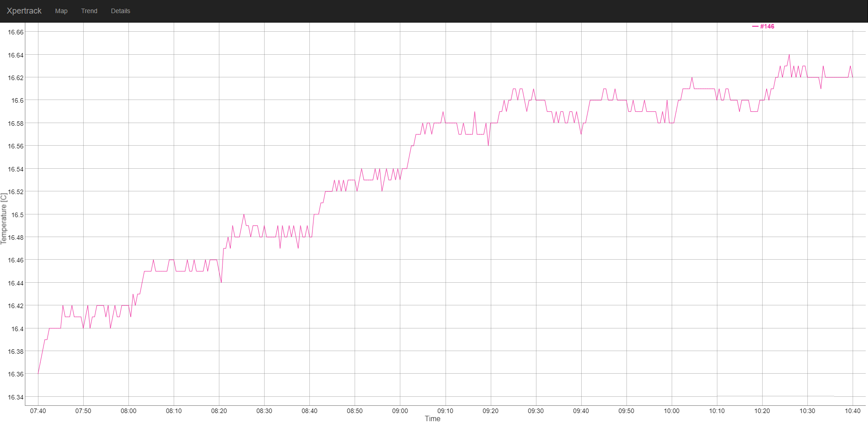Click the Time axis title
The image size is (868, 423).
(432, 418)
